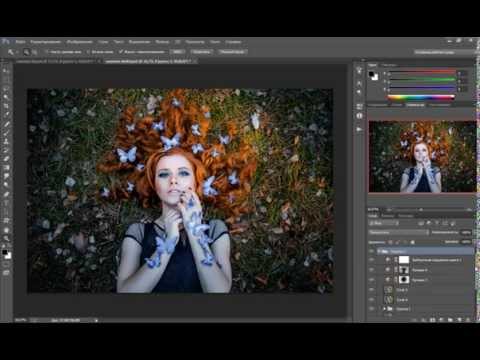480x360 pixels.
Task: Click the 100% zoom button
Action: coord(177,52)
